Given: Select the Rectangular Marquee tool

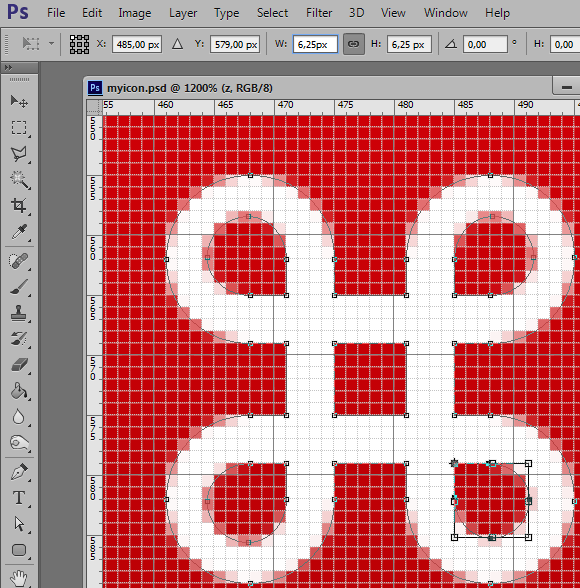Looking at the screenshot, I should [x=19, y=128].
